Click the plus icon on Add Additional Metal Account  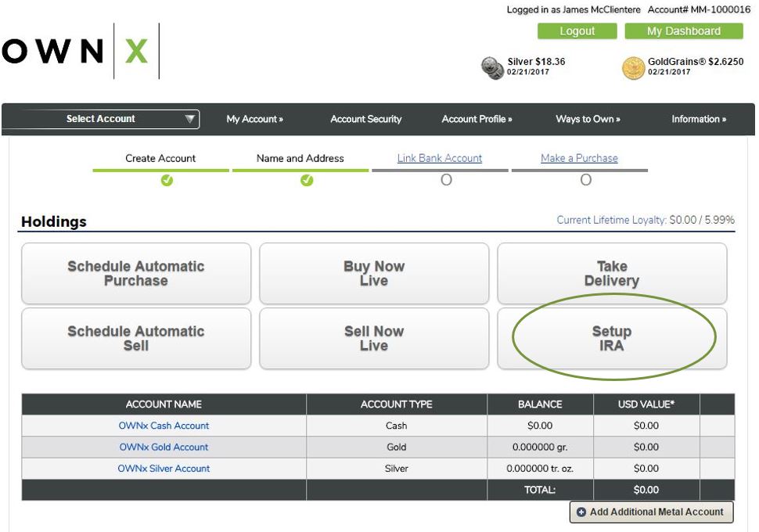pyautogui.click(x=581, y=512)
